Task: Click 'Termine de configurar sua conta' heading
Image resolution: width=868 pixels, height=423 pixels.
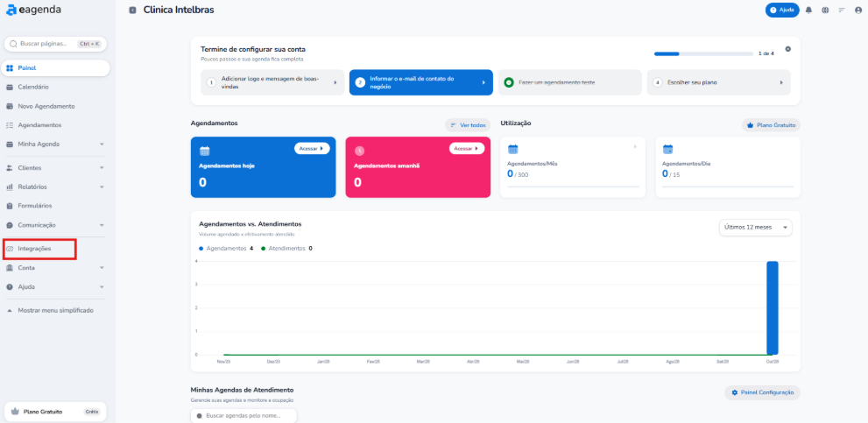Action: point(253,49)
